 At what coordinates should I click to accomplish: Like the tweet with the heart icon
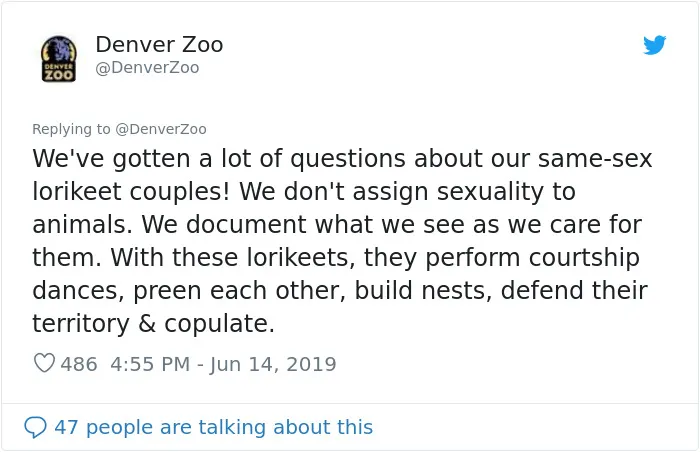pyautogui.click(x=44, y=363)
